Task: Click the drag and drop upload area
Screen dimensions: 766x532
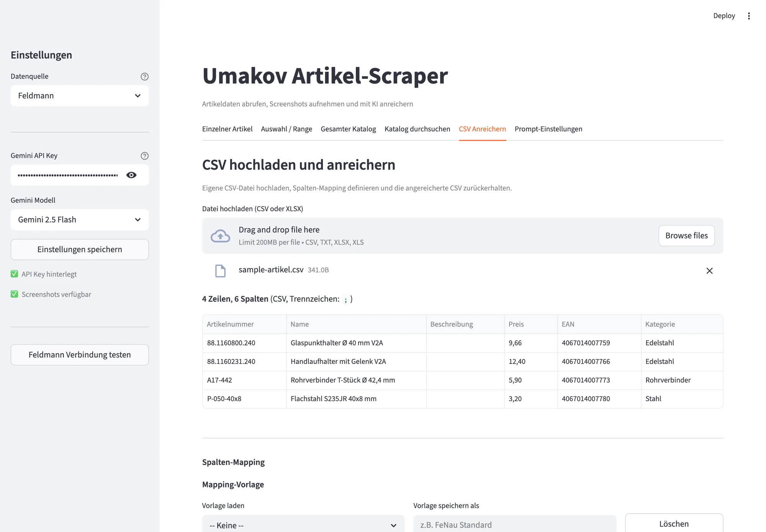Action: click(x=463, y=236)
